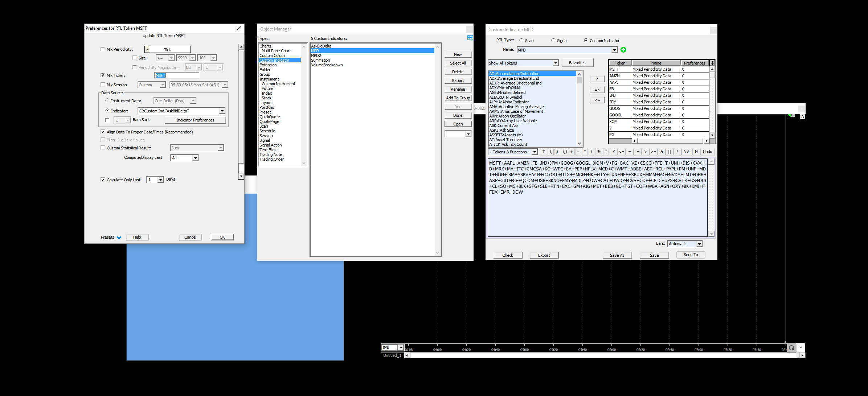Image resolution: width=868 pixels, height=396 pixels.
Task: Click the Mix Ticker MSFT input field
Action: 177,75
